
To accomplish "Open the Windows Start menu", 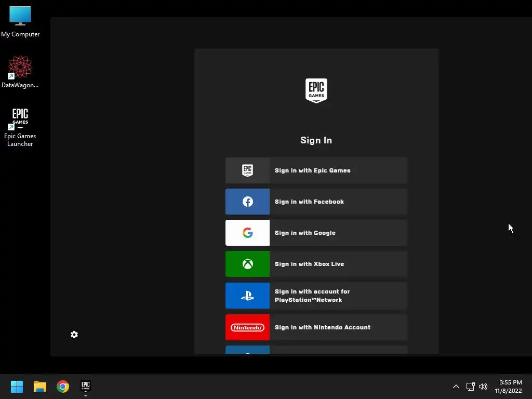I will coord(17,387).
